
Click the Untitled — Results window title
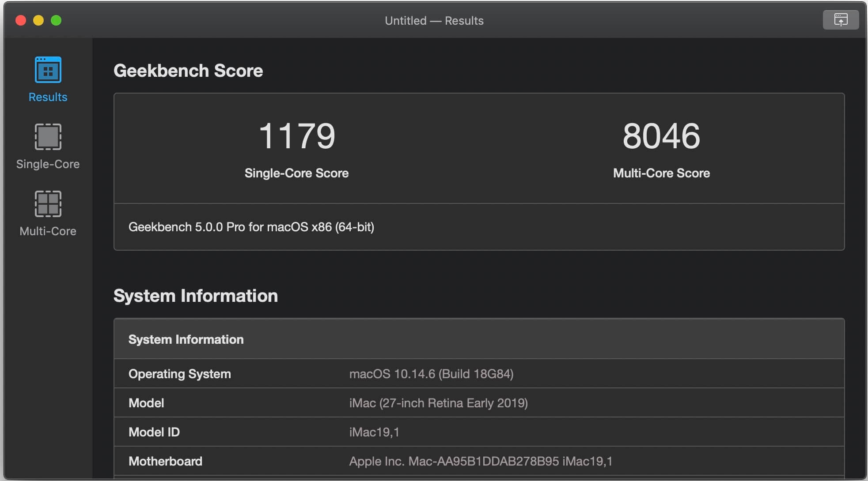434,21
